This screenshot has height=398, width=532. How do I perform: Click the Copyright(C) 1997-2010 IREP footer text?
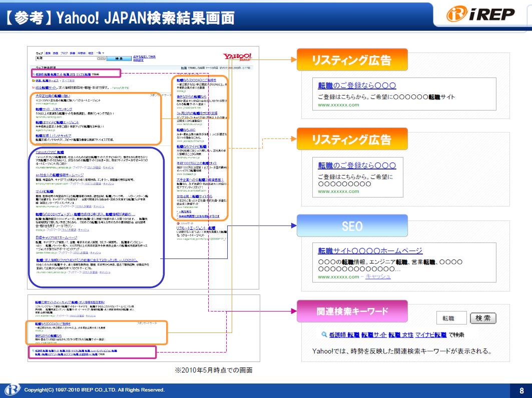tap(94, 390)
